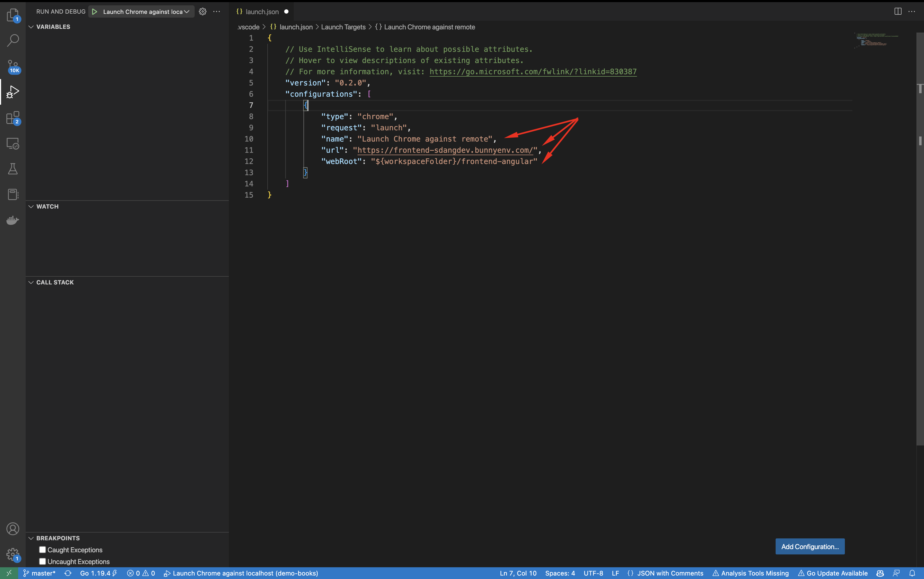Open the launch configuration dropdown
The image size is (924, 579).
[146, 11]
